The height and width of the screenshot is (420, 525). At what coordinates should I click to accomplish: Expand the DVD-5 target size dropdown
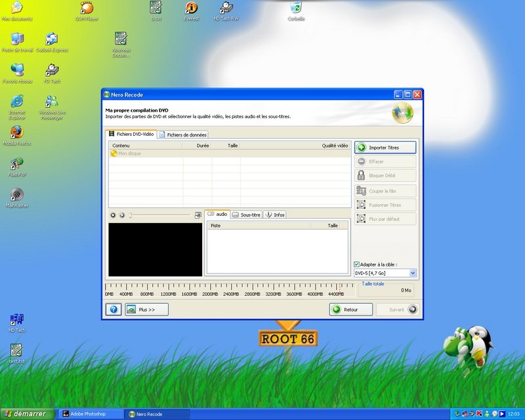pyautogui.click(x=413, y=273)
